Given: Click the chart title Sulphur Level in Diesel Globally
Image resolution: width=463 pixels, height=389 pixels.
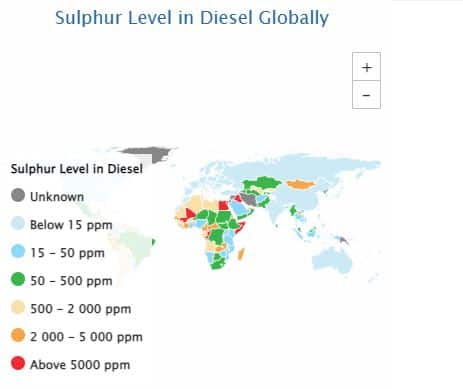Looking at the screenshot, I should pyautogui.click(x=192, y=18).
